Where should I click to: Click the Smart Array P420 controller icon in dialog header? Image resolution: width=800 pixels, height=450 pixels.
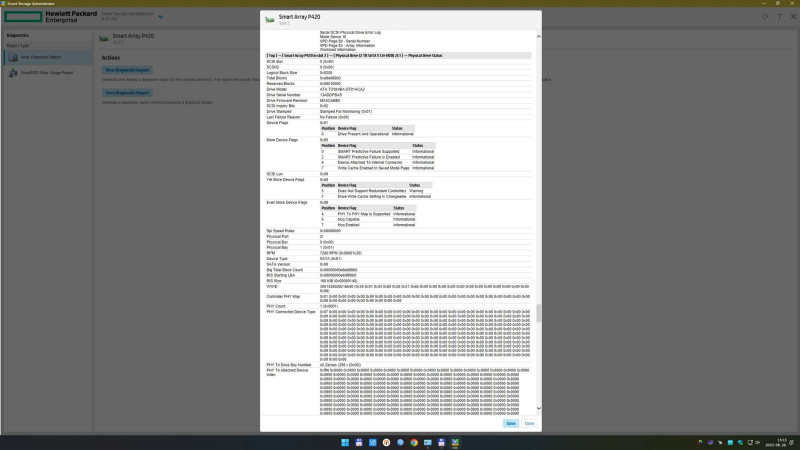pos(269,20)
